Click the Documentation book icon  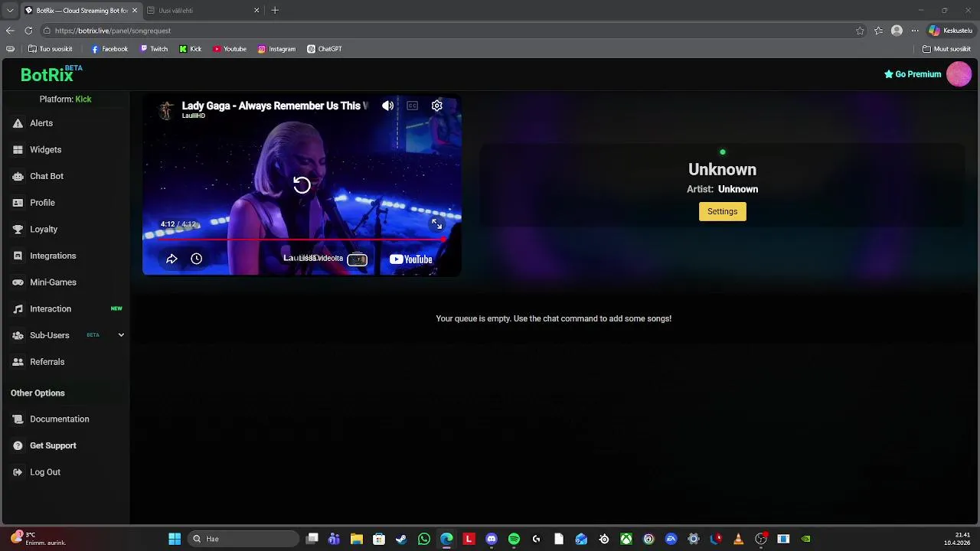18,419
